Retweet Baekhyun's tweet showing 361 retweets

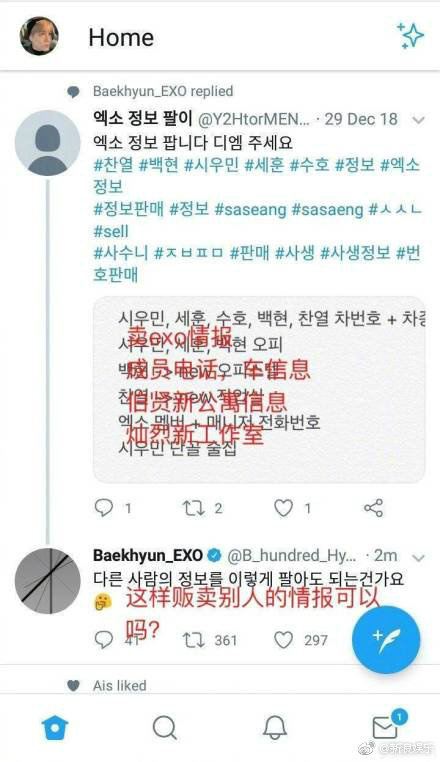tap(193, 640)
